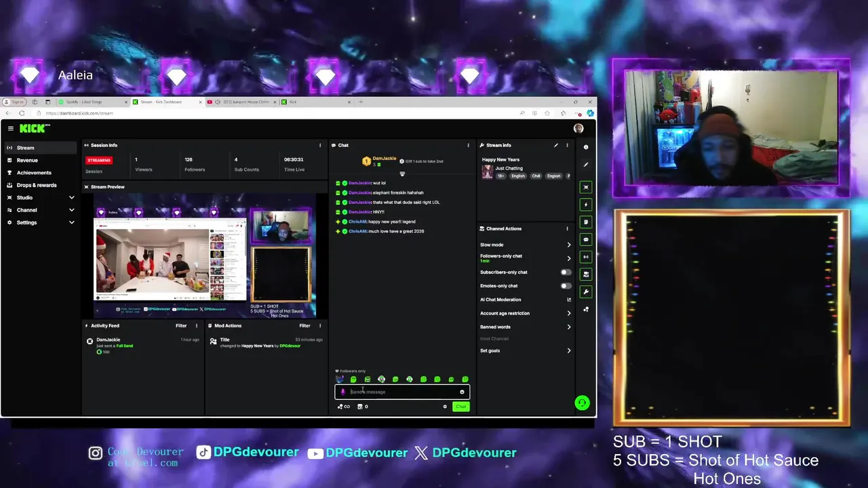Click the profile avatar in Kick header
Viewport: 868px width, 488px height.
578,128
